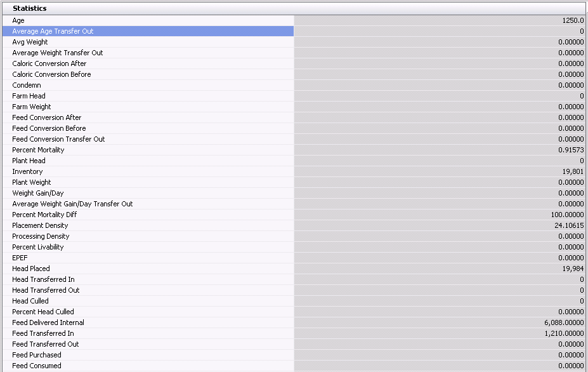588x372 pixels.
Task: Click the Feed Conversion Before row
Action: 49,128
